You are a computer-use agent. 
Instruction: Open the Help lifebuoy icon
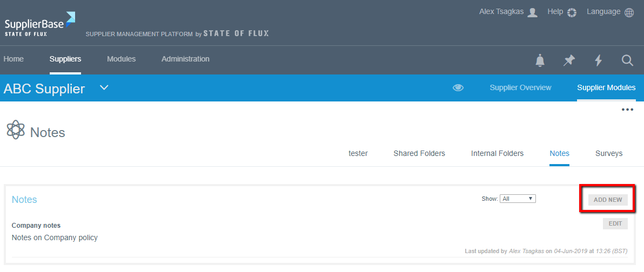(572, 12)
